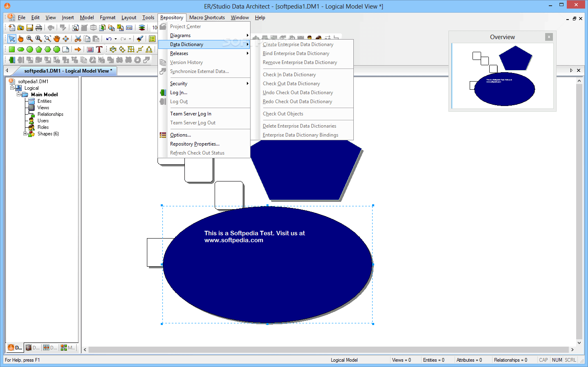Insert a Title Block

tap(90, 49)
